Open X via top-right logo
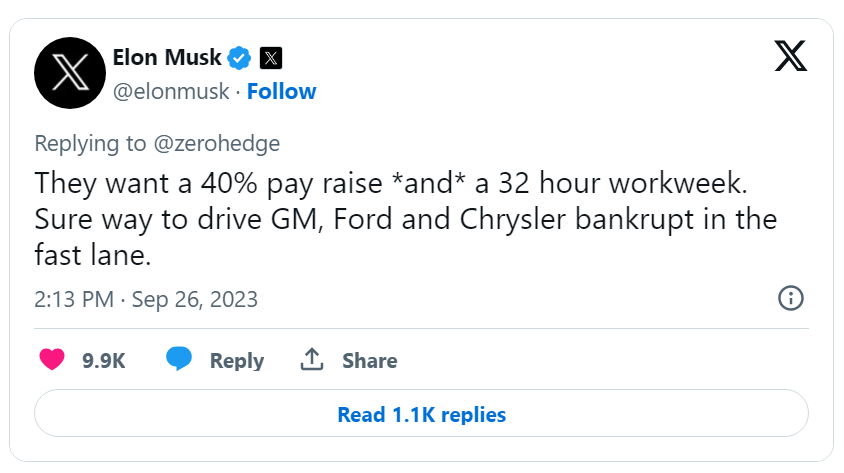 point(790,56)
